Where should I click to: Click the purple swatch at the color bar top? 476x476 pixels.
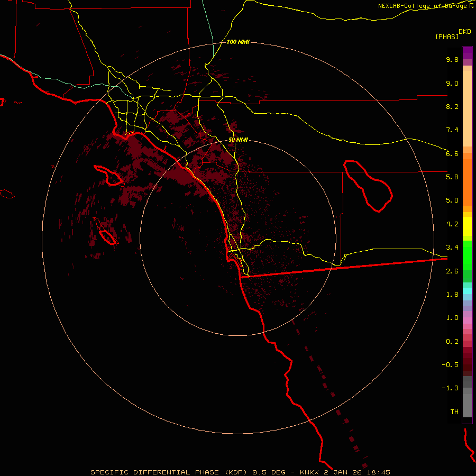(467, 53)
